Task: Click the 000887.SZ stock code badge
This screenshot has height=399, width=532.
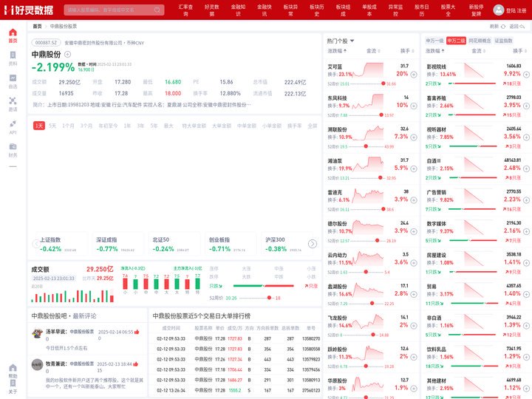Action: click(x=46, y=43)
